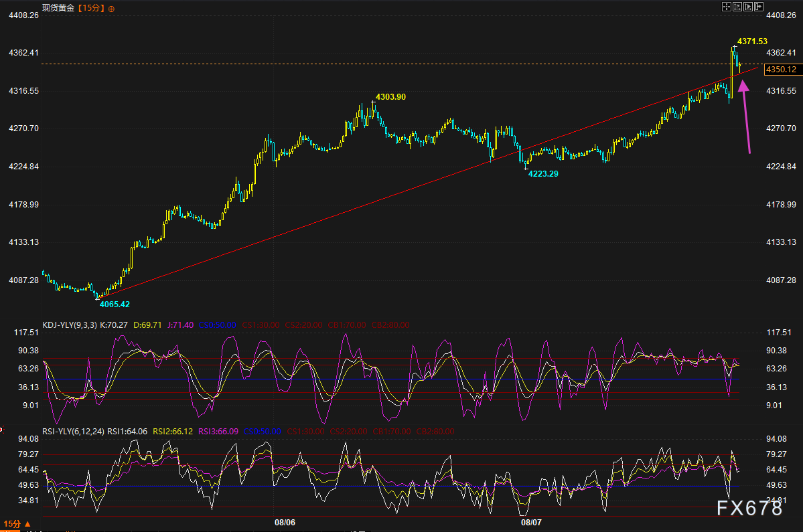Click CS0:50.00 in the RSI header
803x532 pixels.
click(263, 431)
